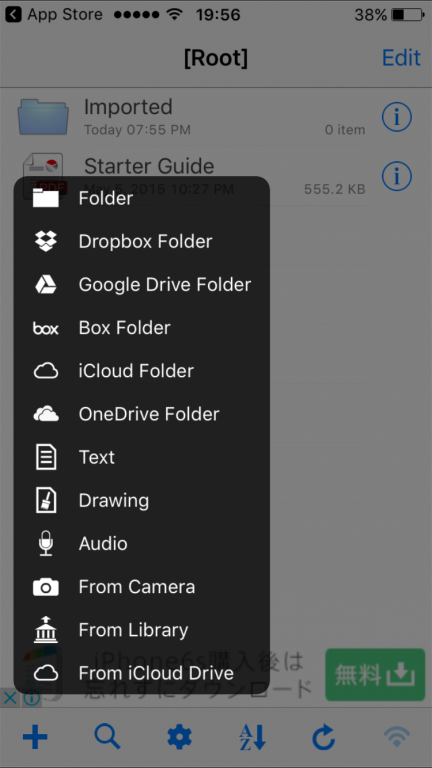Screen dimensions: 432x768
Task: Tap the ad info circle icon
Action: tap(31, 698)
